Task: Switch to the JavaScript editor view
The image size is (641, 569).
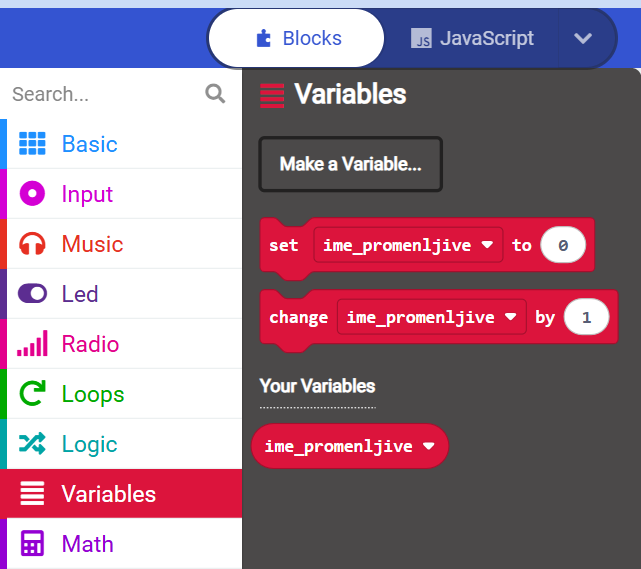Action: pos(472,38)
